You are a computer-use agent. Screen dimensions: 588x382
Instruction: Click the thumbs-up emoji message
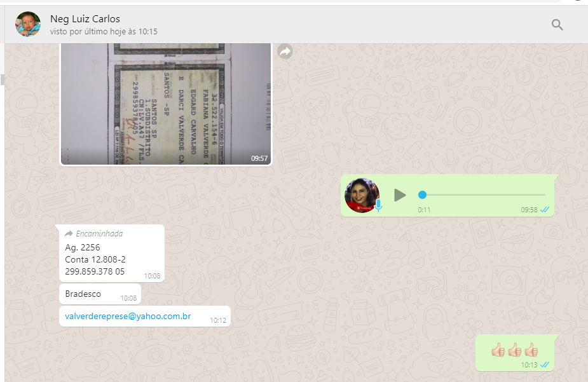click(514, 350)
